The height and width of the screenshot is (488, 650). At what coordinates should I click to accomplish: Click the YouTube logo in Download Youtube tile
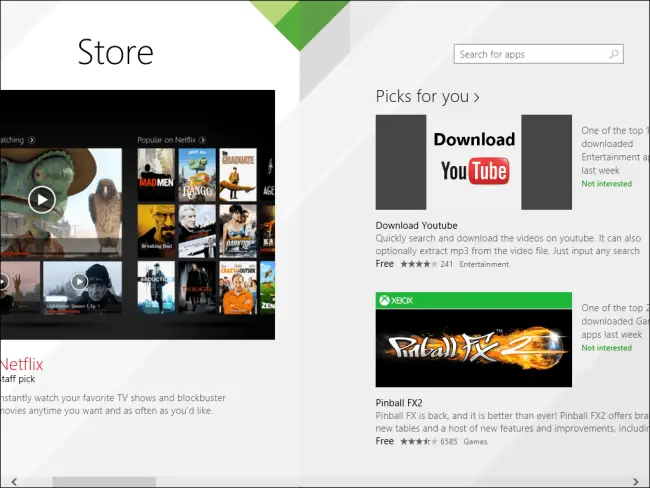[x=474, y=171]
